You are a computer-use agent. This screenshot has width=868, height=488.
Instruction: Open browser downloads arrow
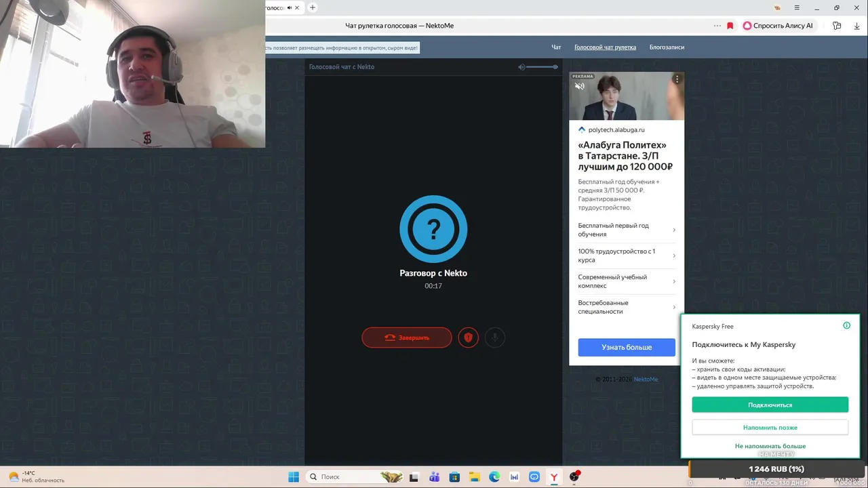856,26
